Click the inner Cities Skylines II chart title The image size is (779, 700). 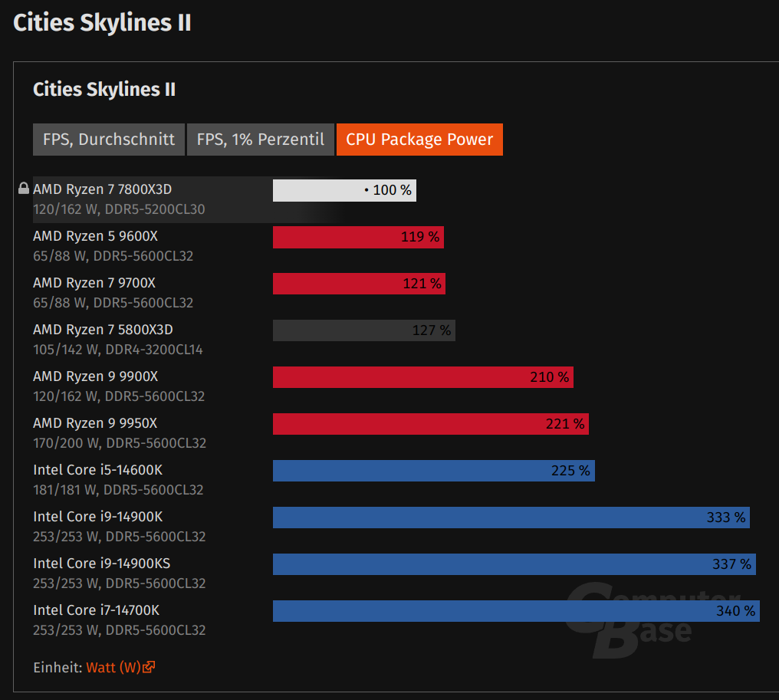[104, 90]
